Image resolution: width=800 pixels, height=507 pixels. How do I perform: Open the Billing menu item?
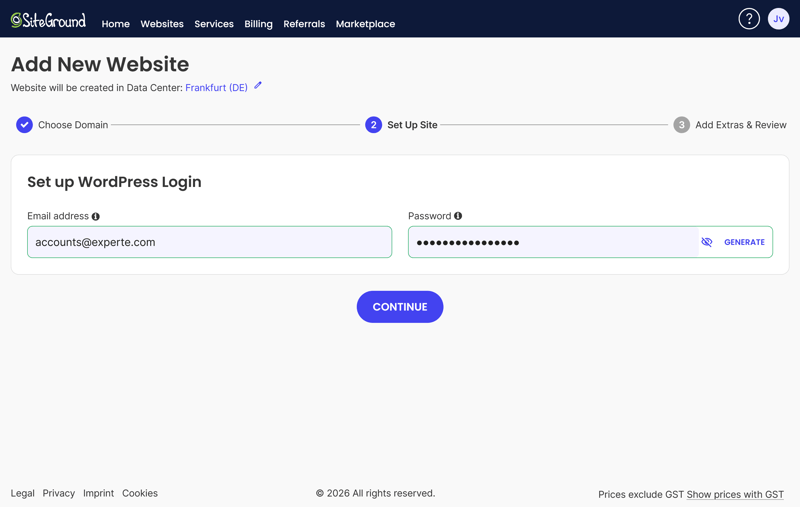coord(258,24)
